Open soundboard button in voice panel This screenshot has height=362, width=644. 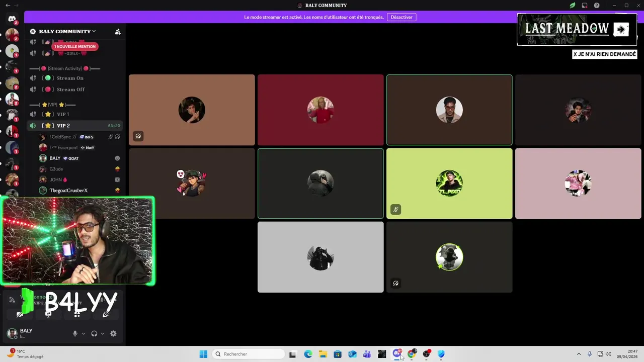(106, 314)
